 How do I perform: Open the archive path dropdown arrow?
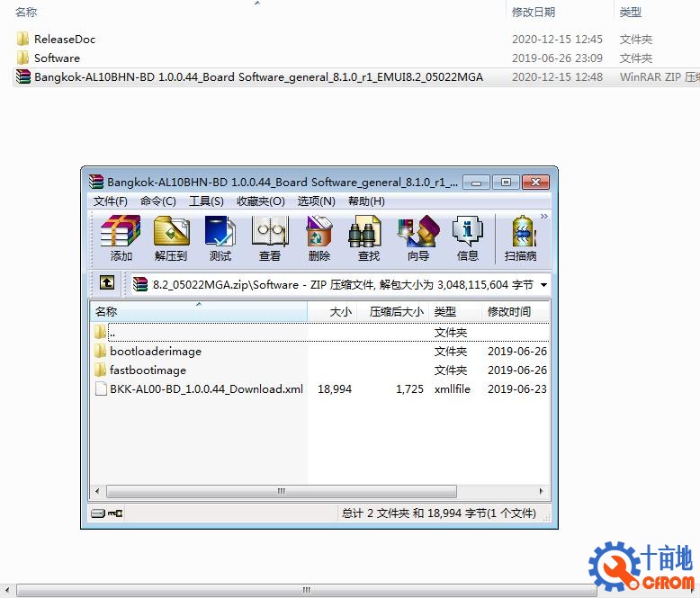(543, 285)
